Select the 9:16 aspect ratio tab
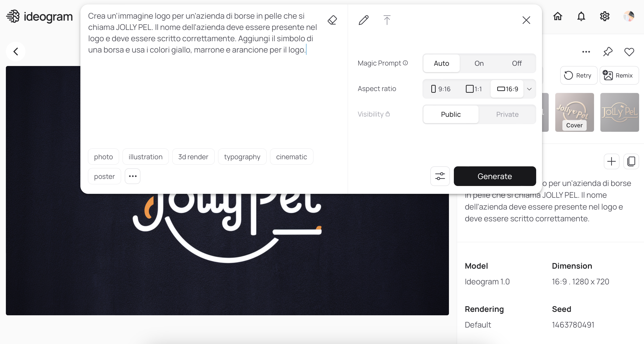This screenshot has height=344, width=644. (x=440, y=89)
